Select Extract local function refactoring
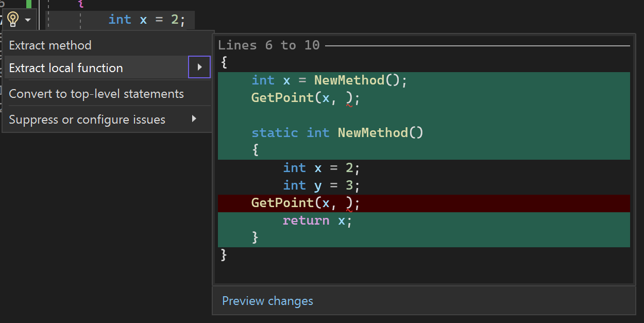Image resolution: width=644 pixels, height=323 pixels. coord(65,67)
